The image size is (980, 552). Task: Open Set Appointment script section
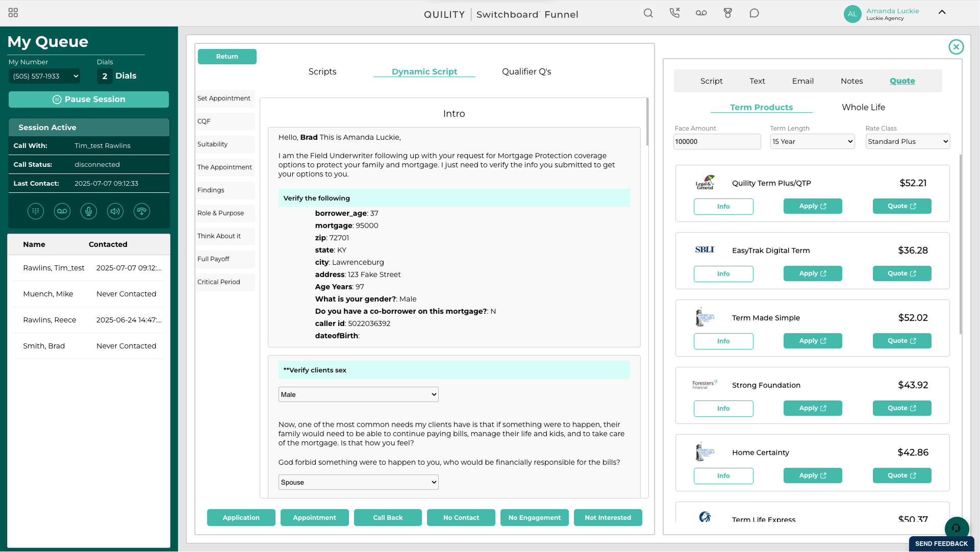point(225,98)
